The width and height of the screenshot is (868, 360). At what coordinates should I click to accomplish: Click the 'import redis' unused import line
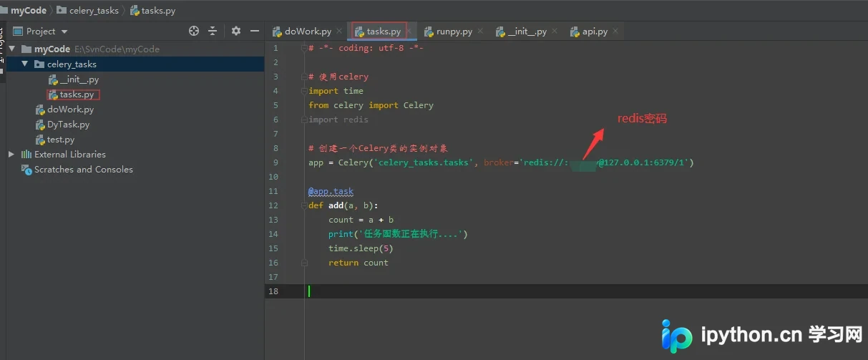(x=338, y=120)
